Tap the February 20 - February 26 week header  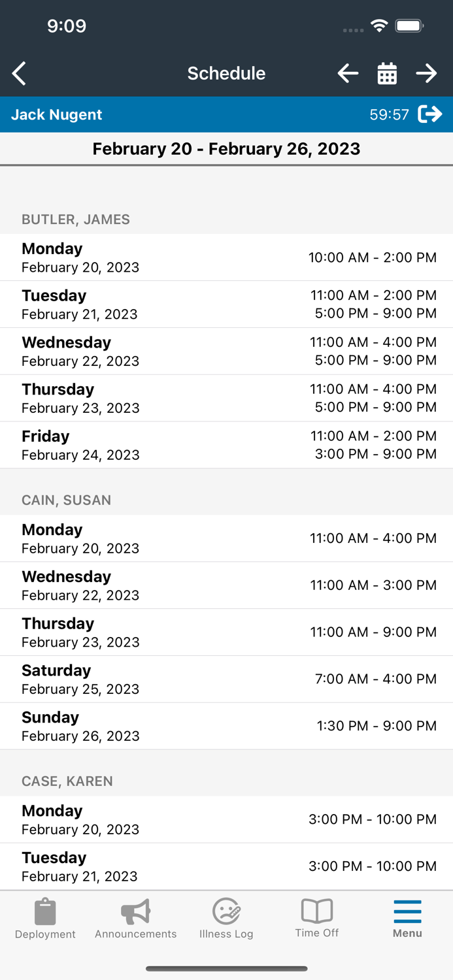(x=226, y=149)
